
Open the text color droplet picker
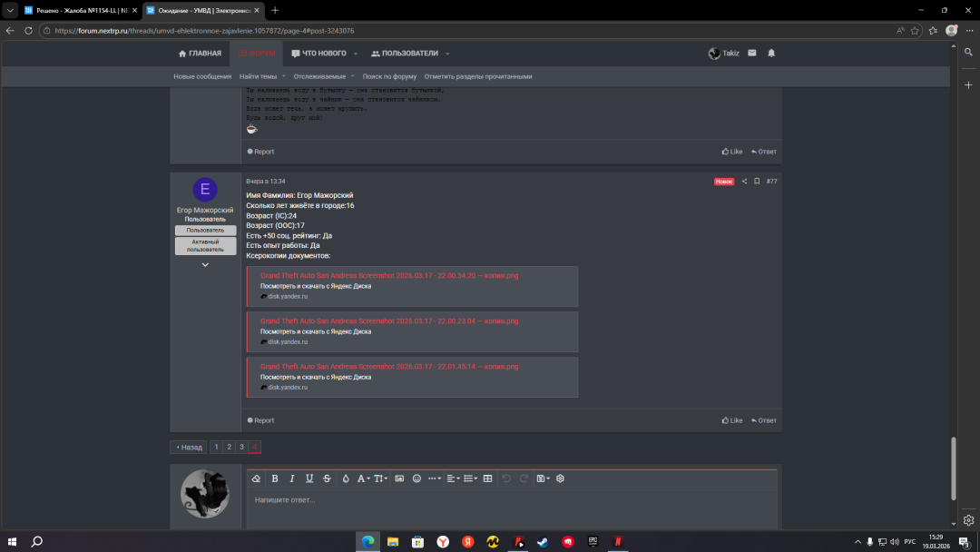coord(345,478)
